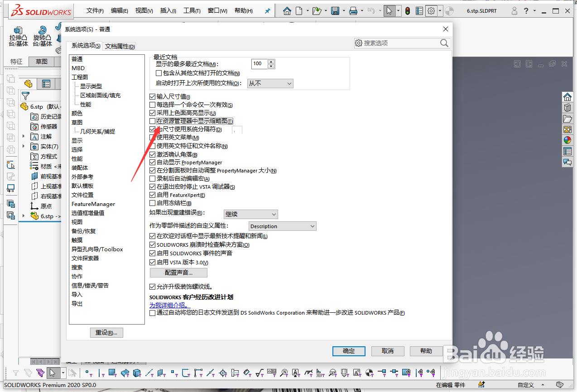The image size is (577, 392).
Task: Click the SOLIDWORKS Resources home icon in task pane
Action: pos(567,97)
